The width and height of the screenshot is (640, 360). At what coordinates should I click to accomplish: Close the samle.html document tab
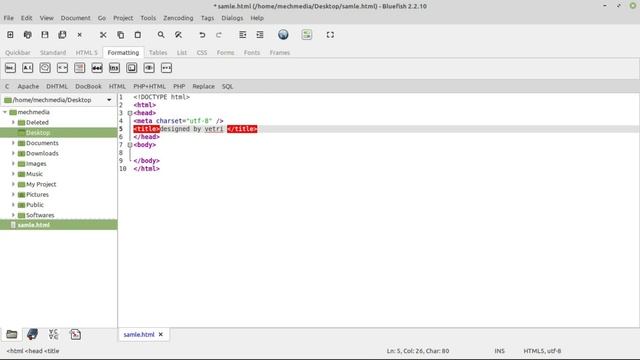coord(161,334)
